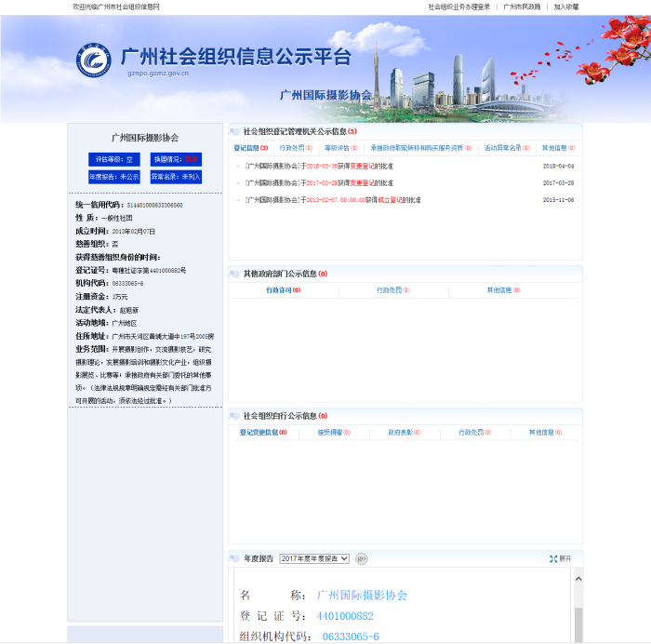Click the 评估等级:空 button
The height and width of the screenshot is (644, 651).
(x=114, y=159)
